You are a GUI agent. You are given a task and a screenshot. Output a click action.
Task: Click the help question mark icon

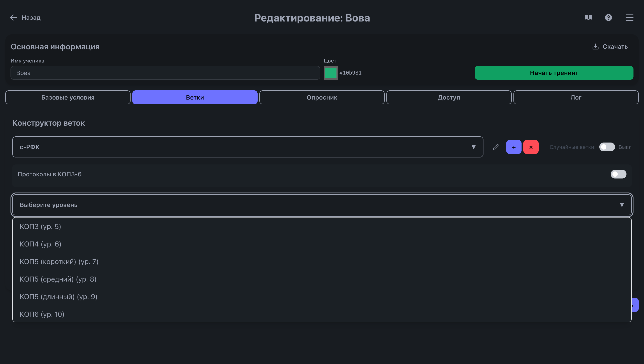pos(608,18)
